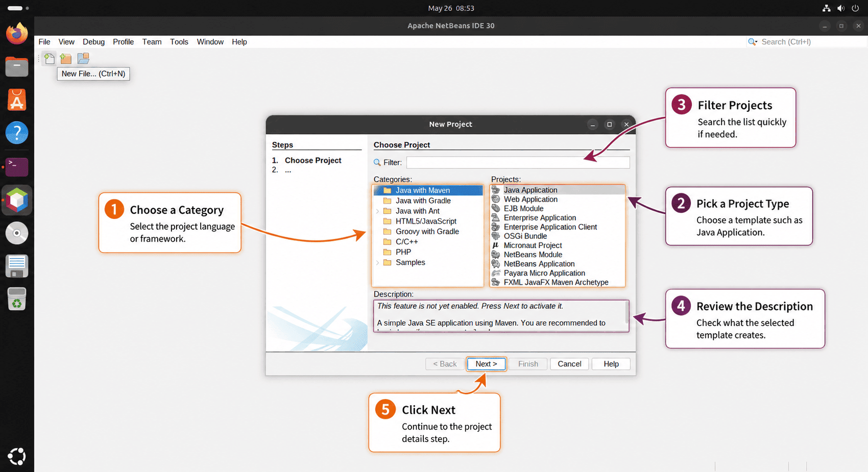
Task: Open the disc icon in dock
Action: coord(17,233)
